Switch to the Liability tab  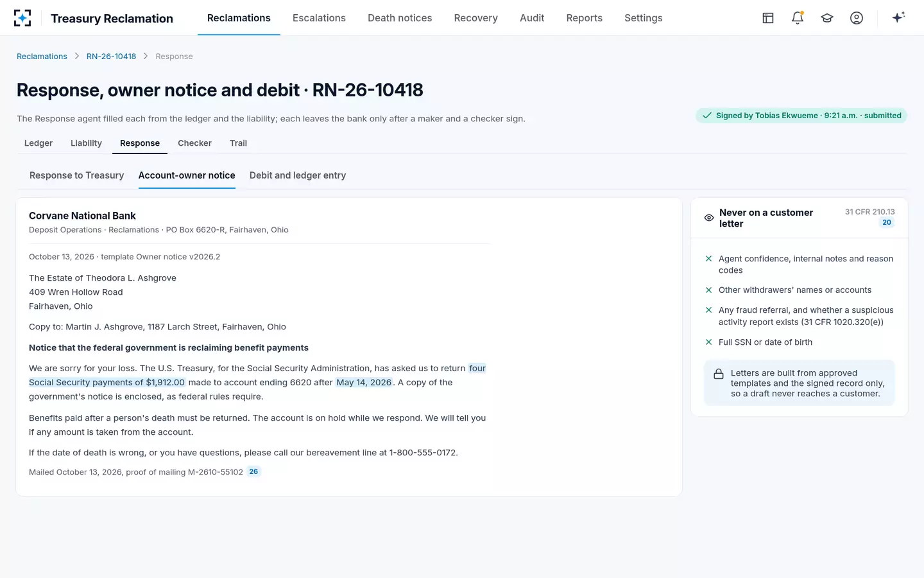coord(86,143)
